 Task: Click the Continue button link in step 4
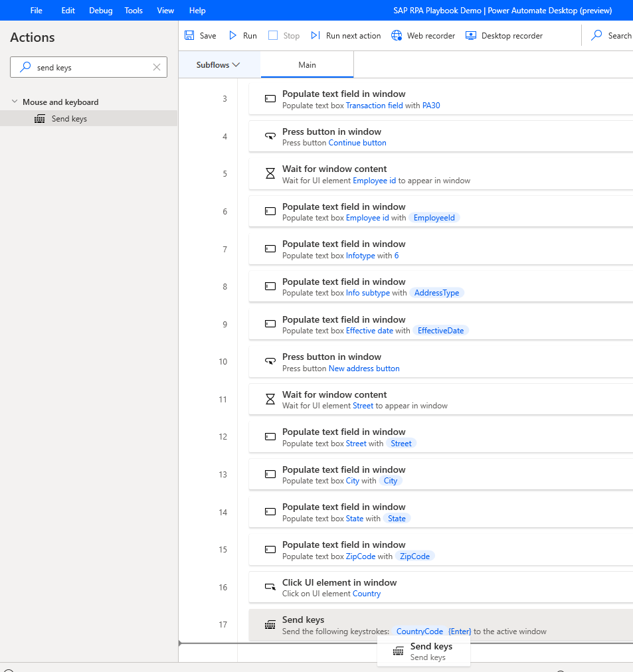[x=357, y=143]
